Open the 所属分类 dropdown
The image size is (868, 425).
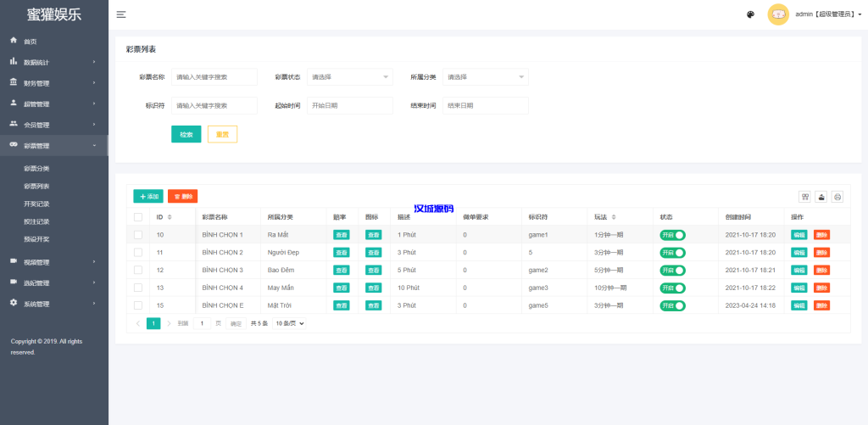pyautogui.click(x=486, y=77)
